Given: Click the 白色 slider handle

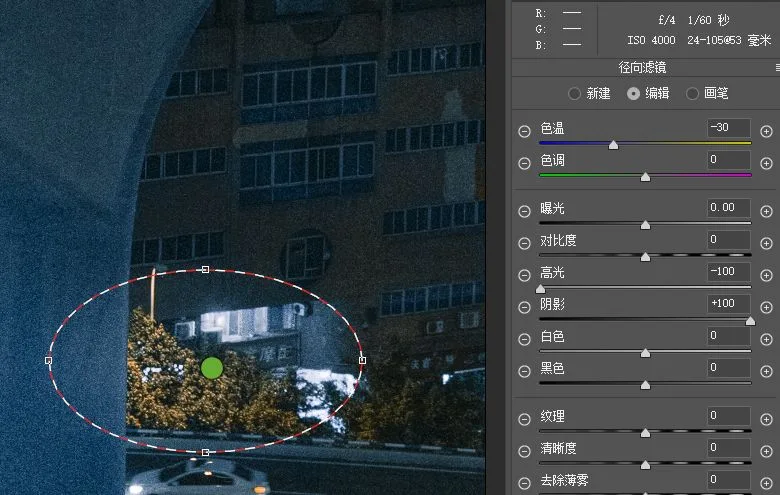Looking at the screenshot, I should click(645, 353).
